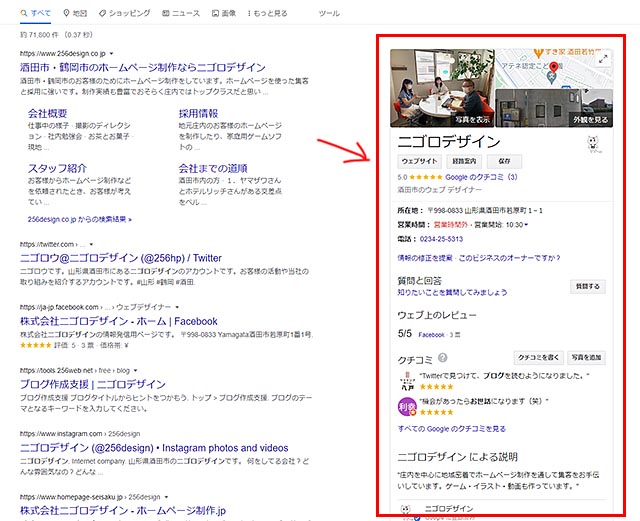Open the ニゴロウ@ニゴロデザイン Twitter result
The width and height of the screenshot is (640, 521).
(x=121, y=258)
